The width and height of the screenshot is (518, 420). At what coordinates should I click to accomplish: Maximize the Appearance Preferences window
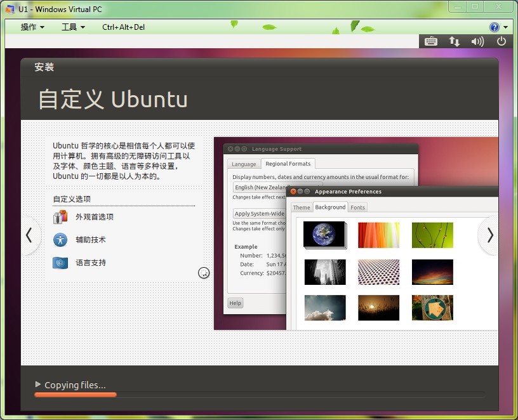pos(307,192)
